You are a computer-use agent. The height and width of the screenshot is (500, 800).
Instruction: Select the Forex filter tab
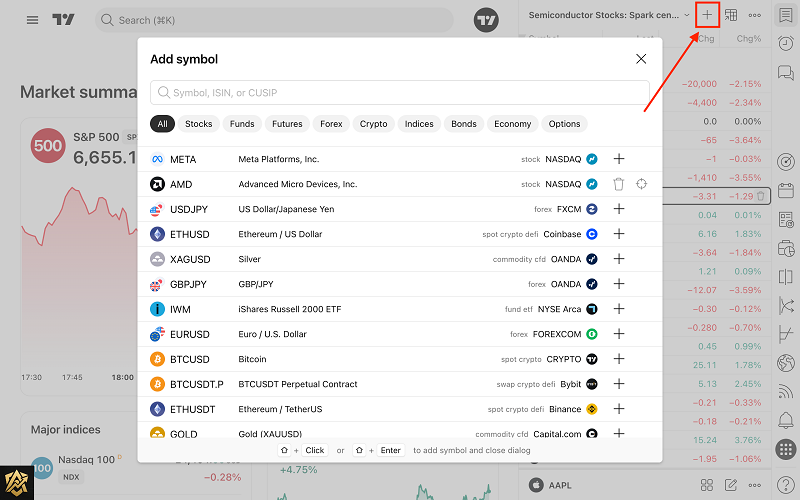[331, 123]
